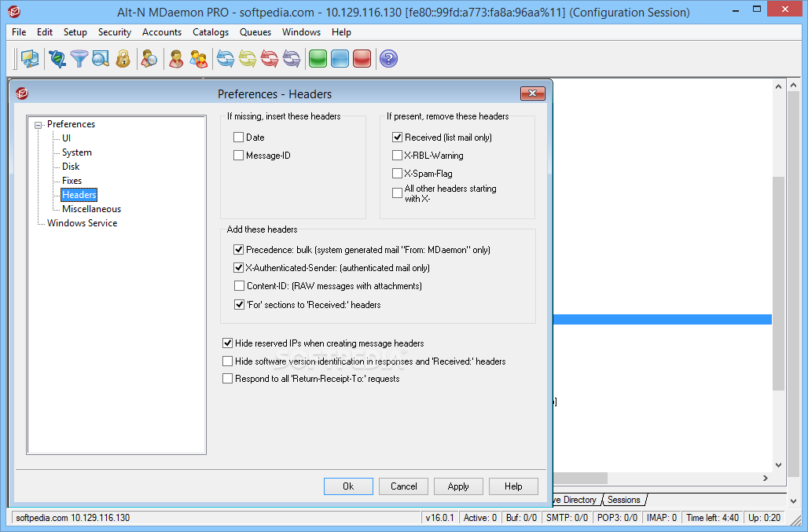The width and height of the screenshot is (808, 532).
Task: Open the Help menu
Action: (x=341, y=32)
